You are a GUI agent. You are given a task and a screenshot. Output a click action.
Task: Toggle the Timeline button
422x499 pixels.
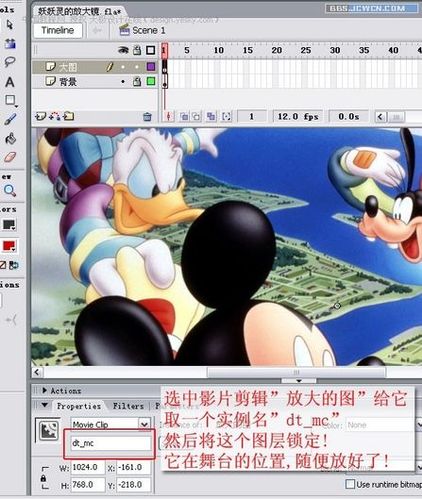click(x=58, y=30)
